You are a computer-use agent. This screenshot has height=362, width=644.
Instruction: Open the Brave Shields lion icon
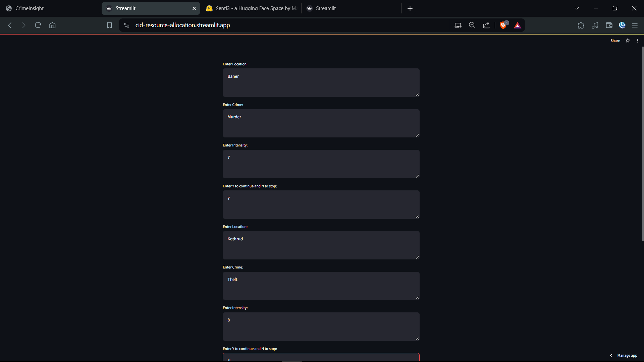(x=503, y=25)
